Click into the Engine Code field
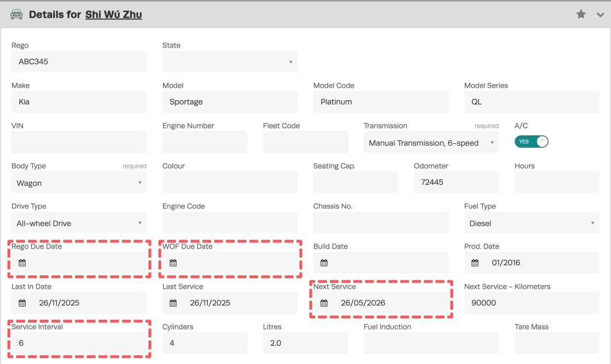Image resolution: width=611 pixels, height=364 pixels. pyautogui.click(x=230, y=222)
